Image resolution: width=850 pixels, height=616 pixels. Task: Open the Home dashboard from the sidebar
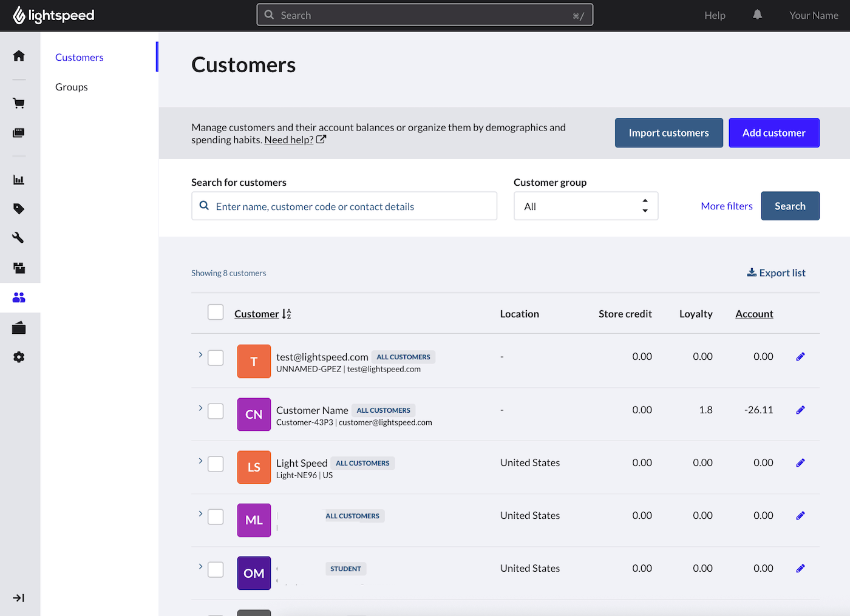click(19, 55)
